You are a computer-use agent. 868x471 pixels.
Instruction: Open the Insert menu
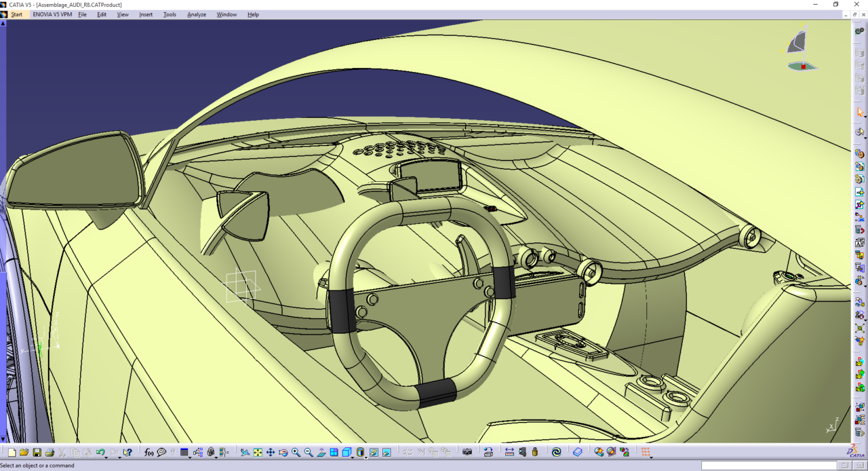pyautogui.click(x=146, y=14)
